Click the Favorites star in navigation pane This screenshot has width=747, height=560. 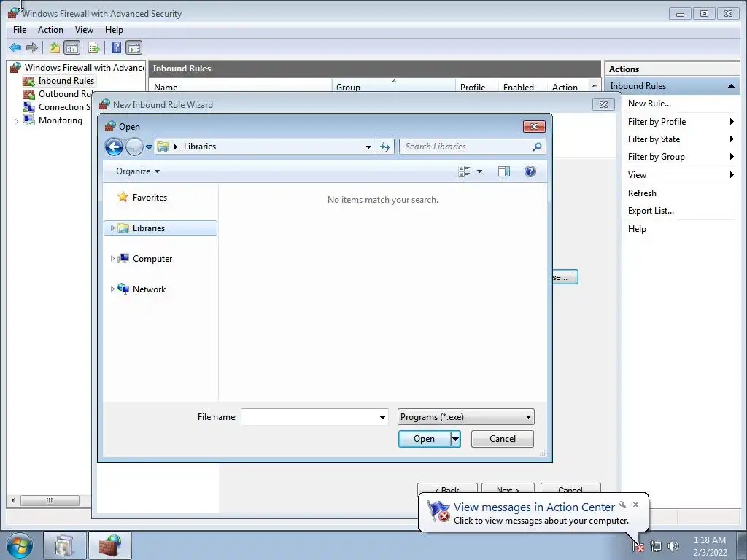pos(123,197)
